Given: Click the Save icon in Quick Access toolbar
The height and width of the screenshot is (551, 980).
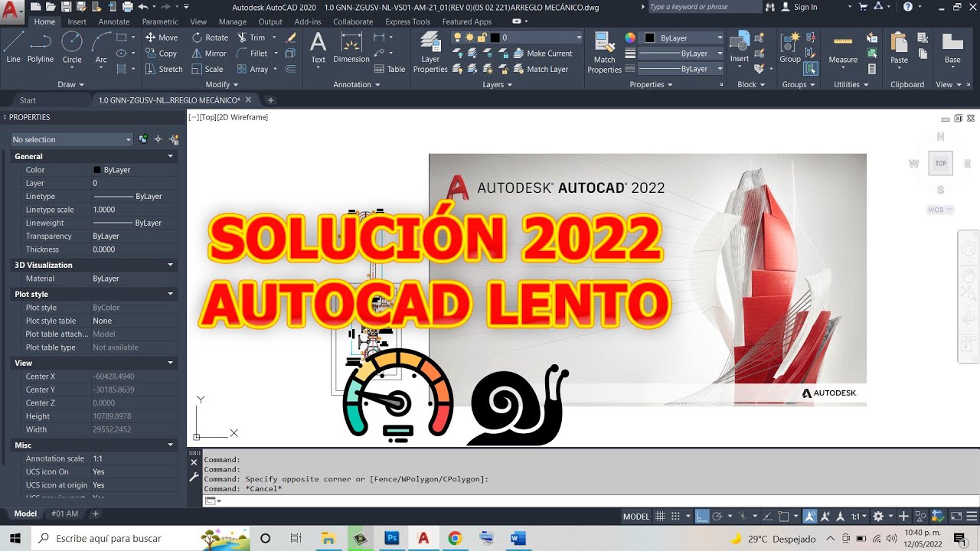Looking at the screenshot, I should pos(67,7).
